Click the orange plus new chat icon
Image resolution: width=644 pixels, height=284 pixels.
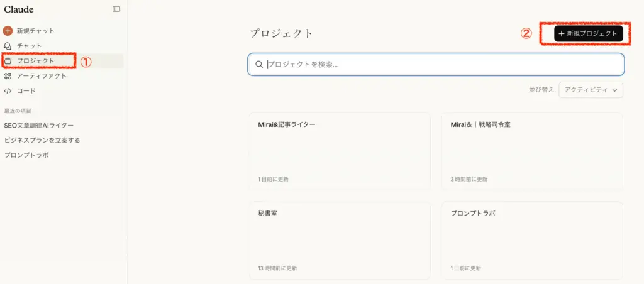(x=8, y=31)
